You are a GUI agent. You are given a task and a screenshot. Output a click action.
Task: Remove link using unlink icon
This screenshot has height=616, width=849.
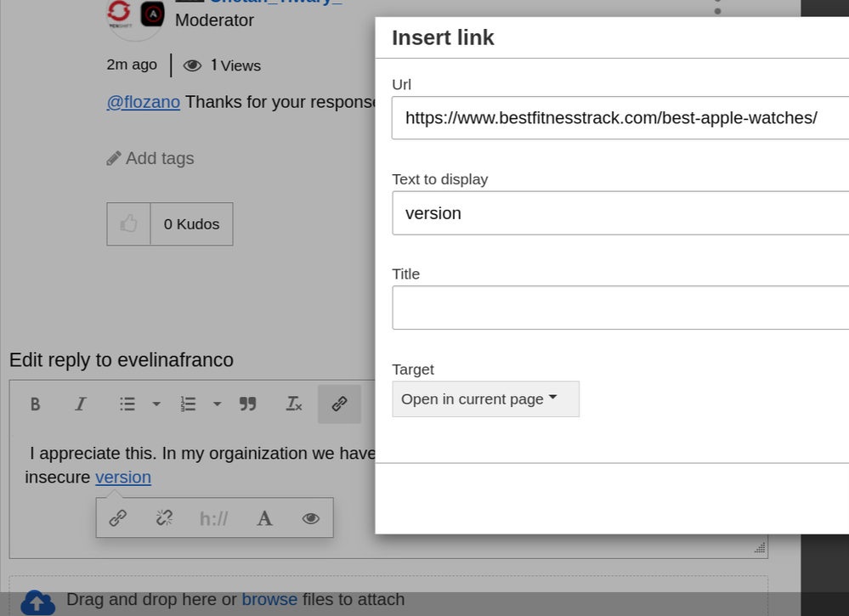click(x=165, y=518)
